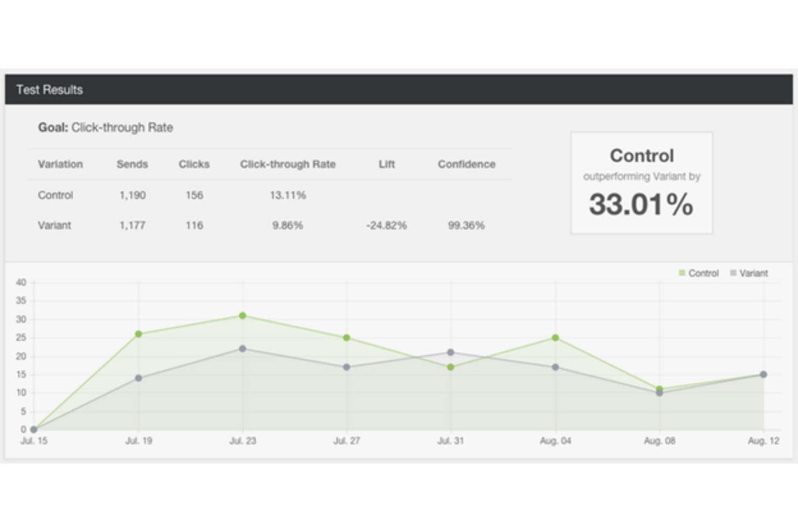Screen dimensions: 798x532
Task: Click the Goal: Click-through Rate label
Action: 105,128
